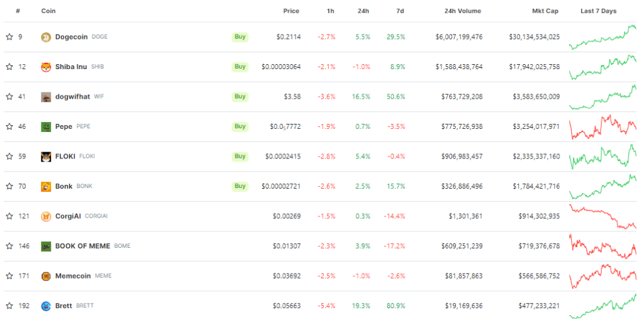Open the Memecoin coin logo
The width and height of the screenshot is (644, 320).
tap(46, 276)
